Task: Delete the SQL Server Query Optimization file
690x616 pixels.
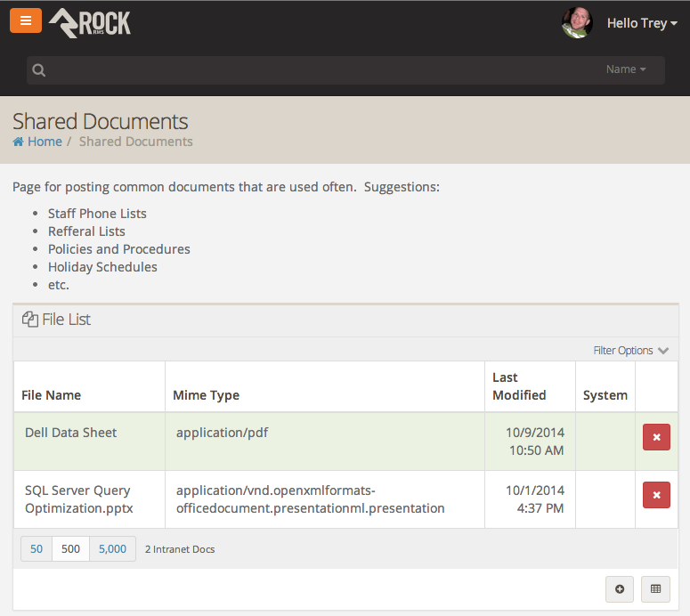Action: click(656, 495)
